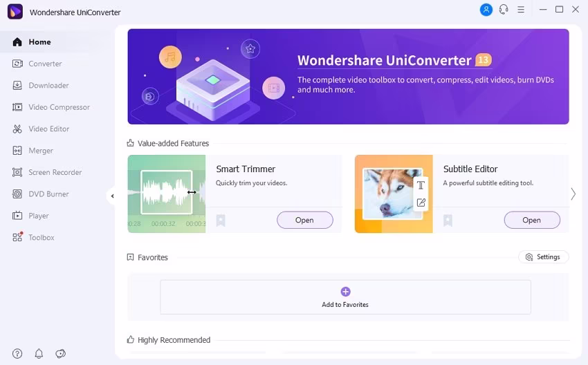Click the Subtitle Editor title text

coord(470,169)
